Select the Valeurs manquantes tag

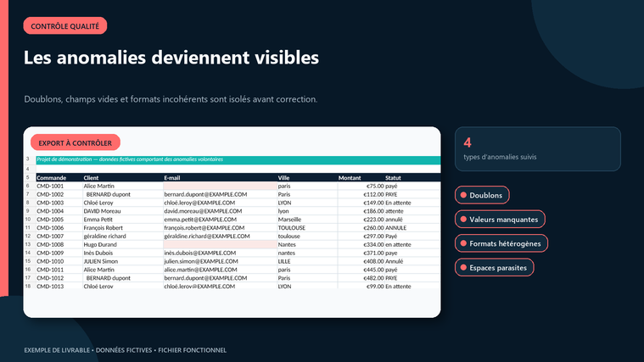(500, 220)
